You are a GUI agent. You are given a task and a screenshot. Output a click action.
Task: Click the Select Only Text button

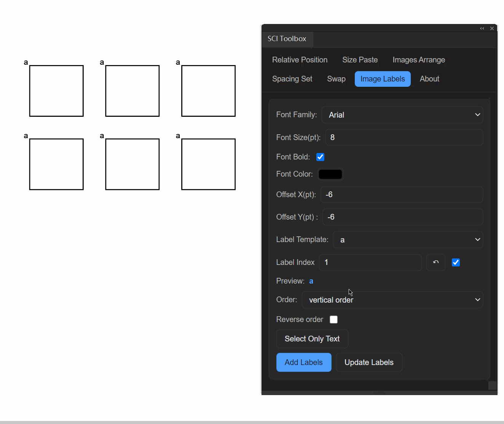(312, 339)
